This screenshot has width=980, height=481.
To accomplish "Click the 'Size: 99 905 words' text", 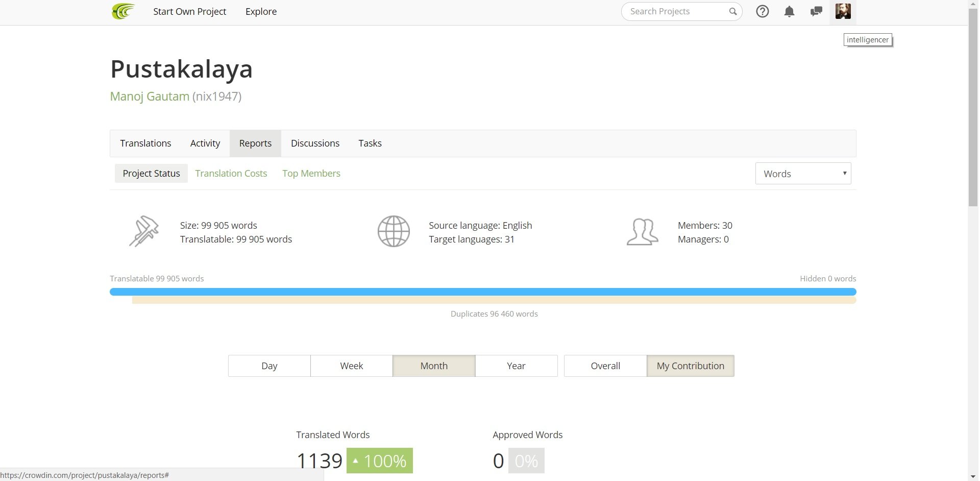I will tap(218, 226).
